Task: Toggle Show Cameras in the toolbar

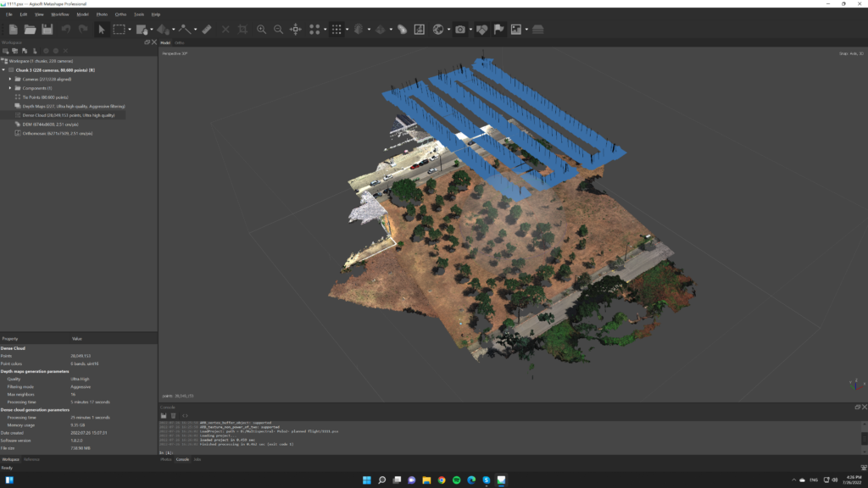Action: (x=460, y=30)
